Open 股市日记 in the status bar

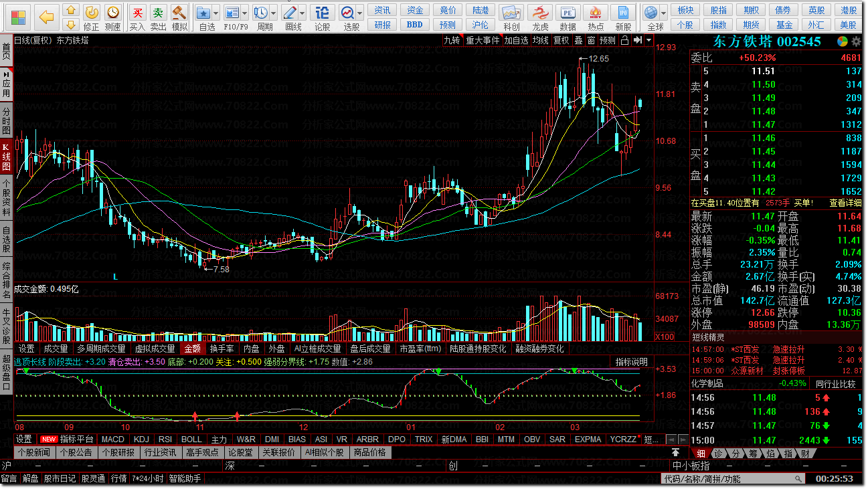pos(60,479)
